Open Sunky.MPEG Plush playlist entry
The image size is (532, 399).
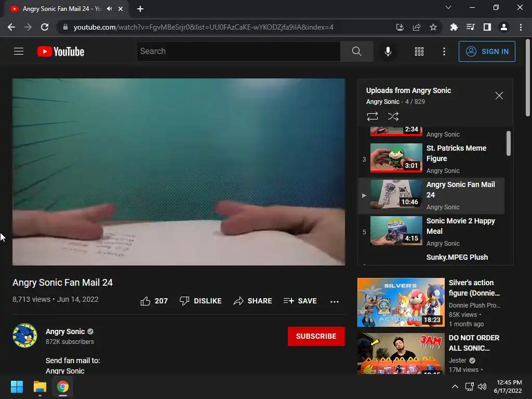(457, 257)
